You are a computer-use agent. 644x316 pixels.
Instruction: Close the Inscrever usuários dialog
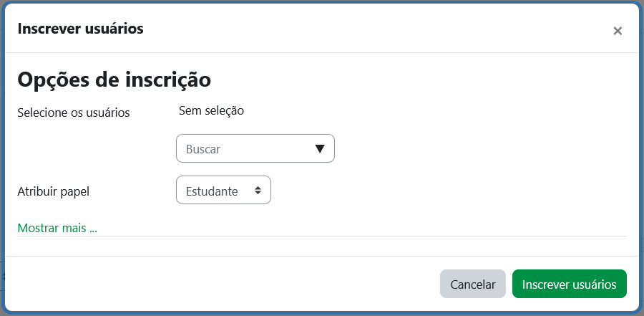click(x=618, y=31)
